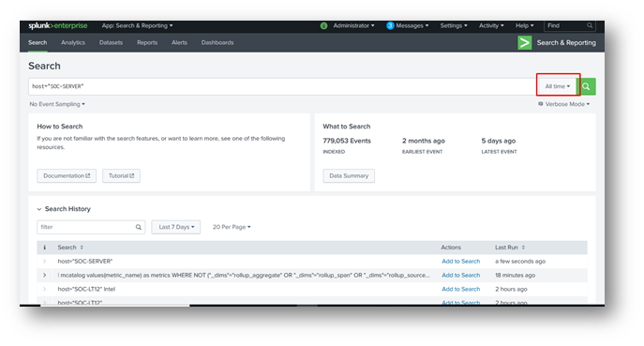Click the filter field magnifier icon

139,227
